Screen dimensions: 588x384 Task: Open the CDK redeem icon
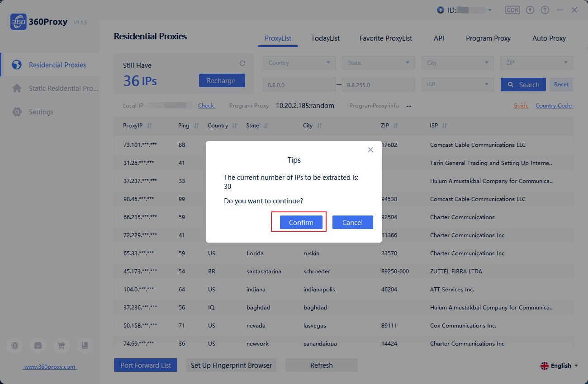coord(512,10)
